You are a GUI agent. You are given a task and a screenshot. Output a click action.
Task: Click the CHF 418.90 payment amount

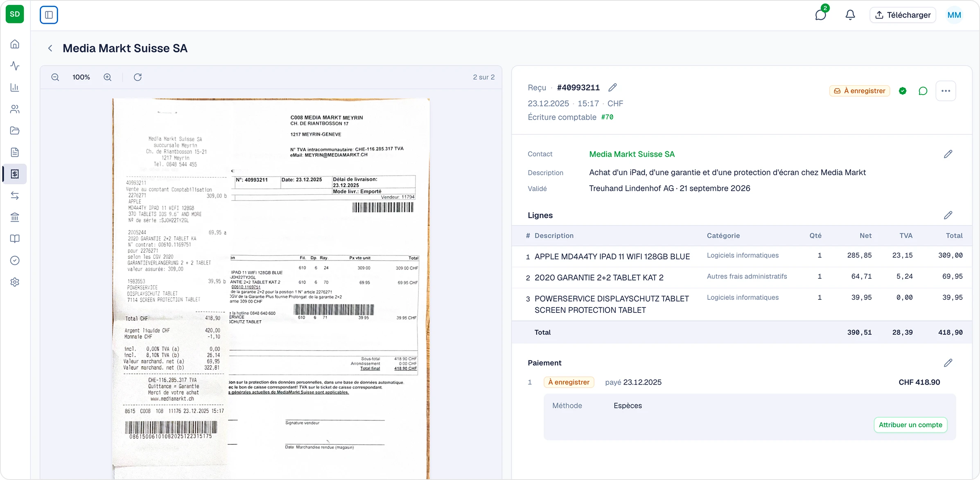[x=919, y=382]
